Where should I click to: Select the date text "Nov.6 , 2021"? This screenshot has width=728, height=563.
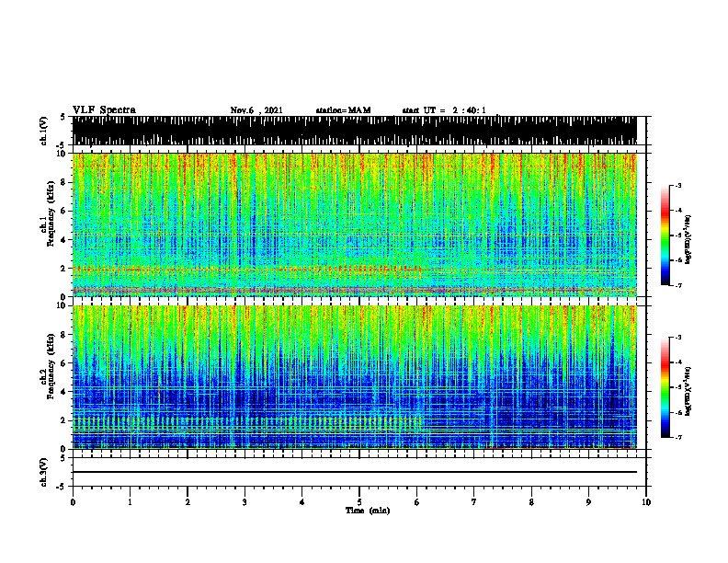tap(256, 110)
